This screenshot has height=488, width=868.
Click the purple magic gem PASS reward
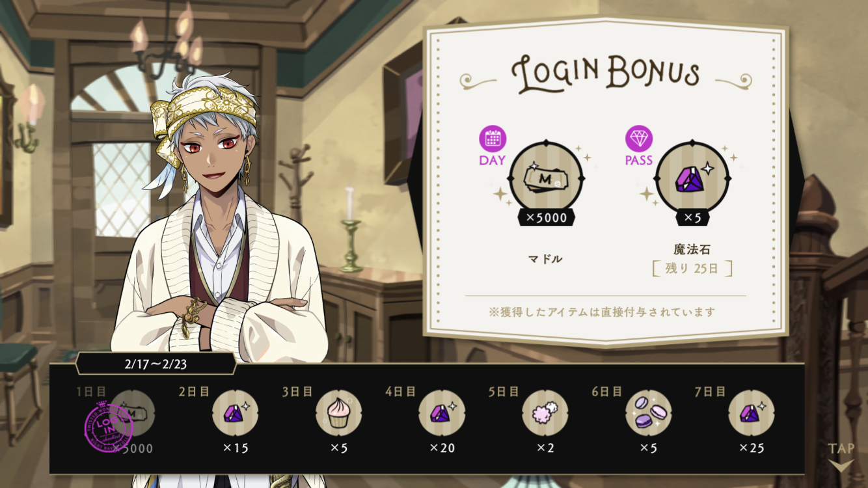point(692,178)
